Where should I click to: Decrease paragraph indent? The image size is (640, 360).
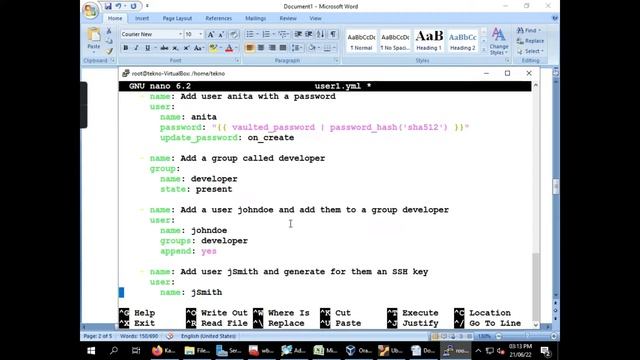coord(298,34)
